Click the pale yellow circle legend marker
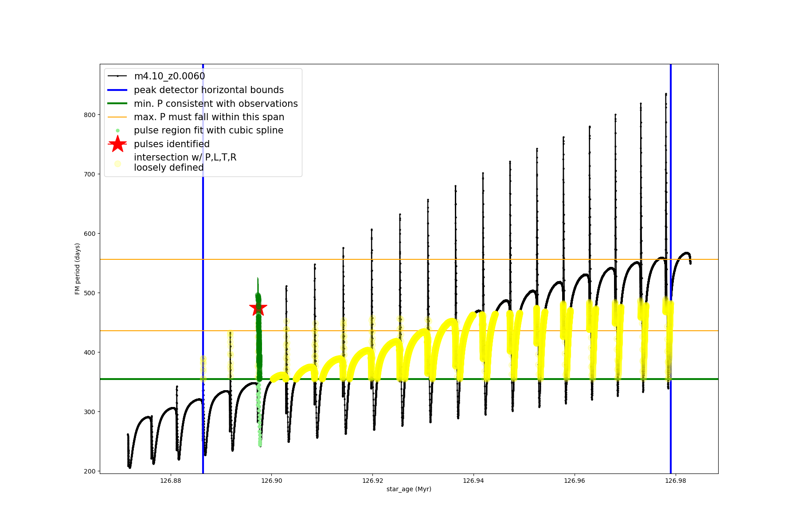 click(x=117, y=164)
